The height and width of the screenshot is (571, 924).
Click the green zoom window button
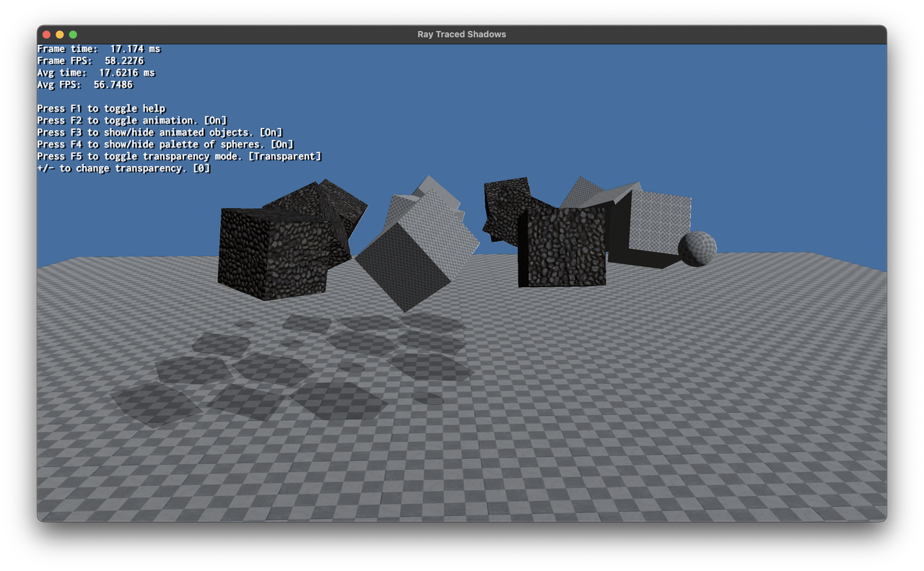pos(73,35)
